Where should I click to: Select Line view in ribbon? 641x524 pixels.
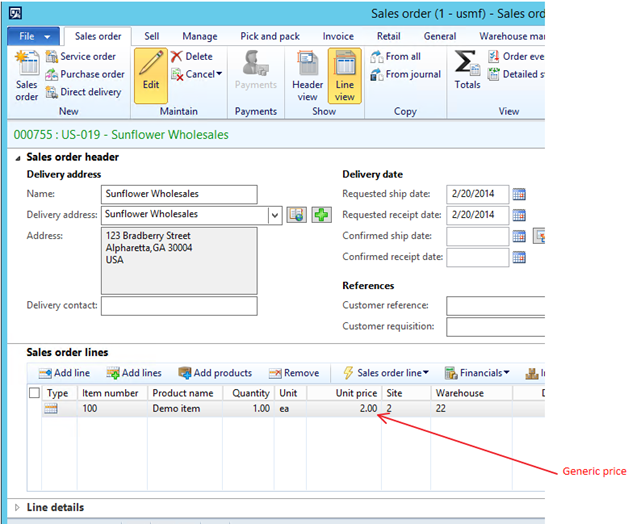click(344, 75)
